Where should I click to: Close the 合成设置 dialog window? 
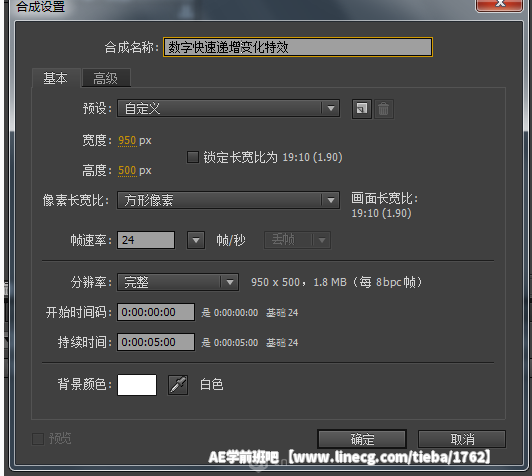499,5
